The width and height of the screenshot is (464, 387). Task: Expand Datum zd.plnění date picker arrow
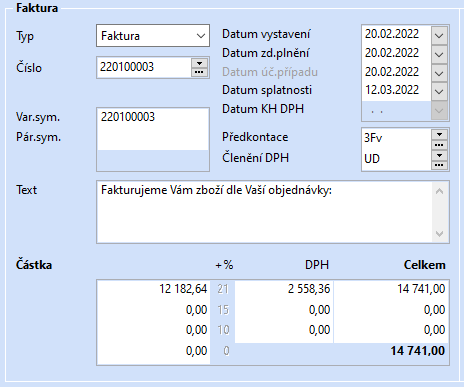(x=439, y=54)
